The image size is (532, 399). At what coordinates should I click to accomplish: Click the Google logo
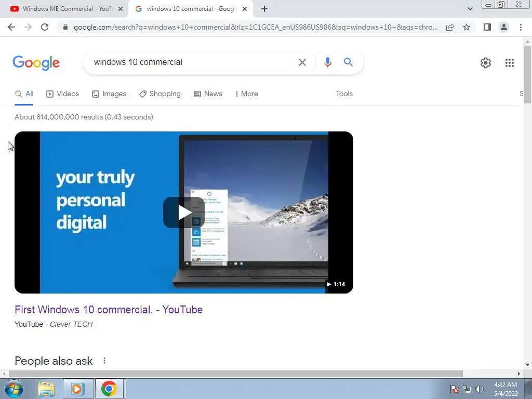[x=36, y=63]
